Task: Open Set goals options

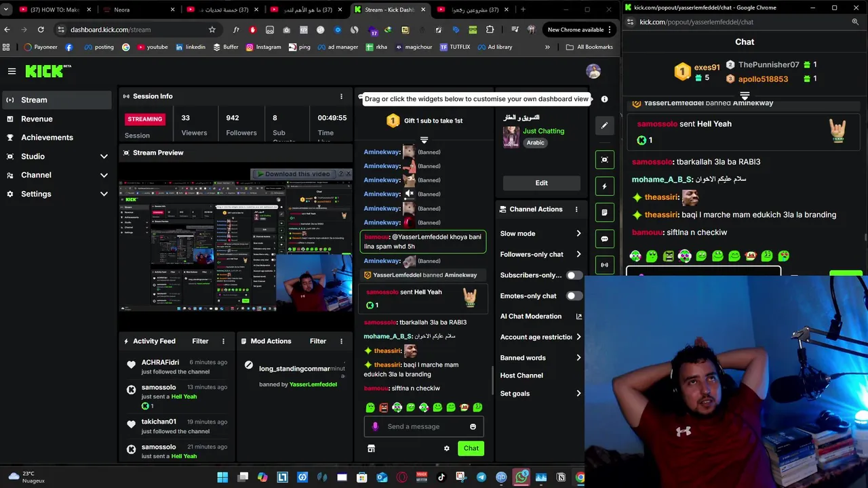Action: (x=540, y=394)
